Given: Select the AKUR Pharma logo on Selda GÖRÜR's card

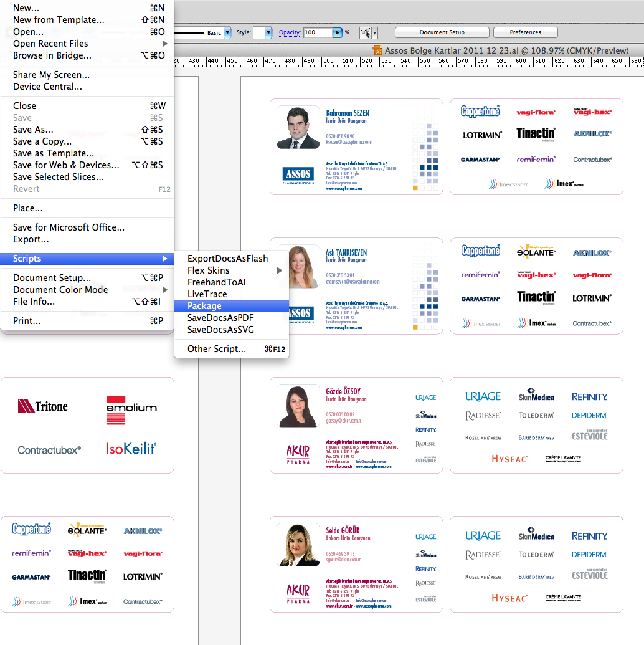Looking at the screenshot, I should [298, 593].
